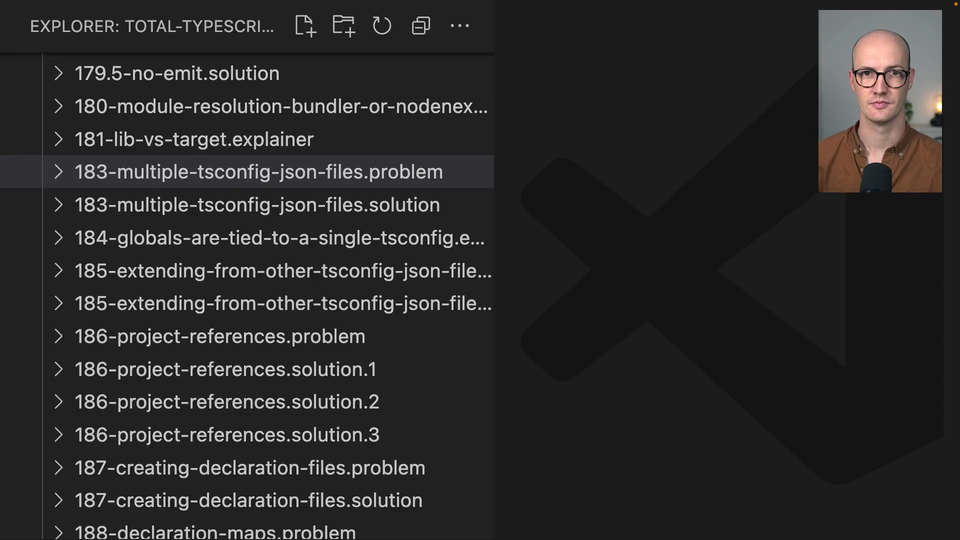Image resolution: width=960 pixels, height=540 pixels.
Task: Collapse all folders in Explorer
Action: pos(421,26)
